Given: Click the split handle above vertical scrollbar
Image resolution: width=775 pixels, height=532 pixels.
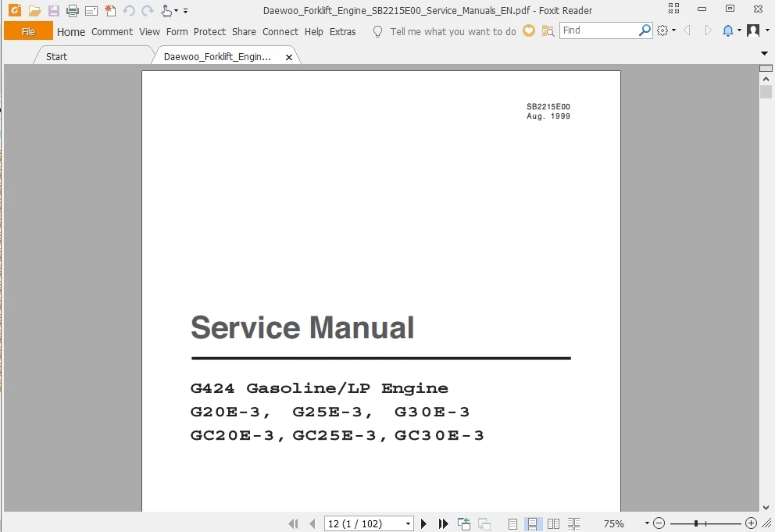Looking at the screenshot, I should tap(766, 68).
